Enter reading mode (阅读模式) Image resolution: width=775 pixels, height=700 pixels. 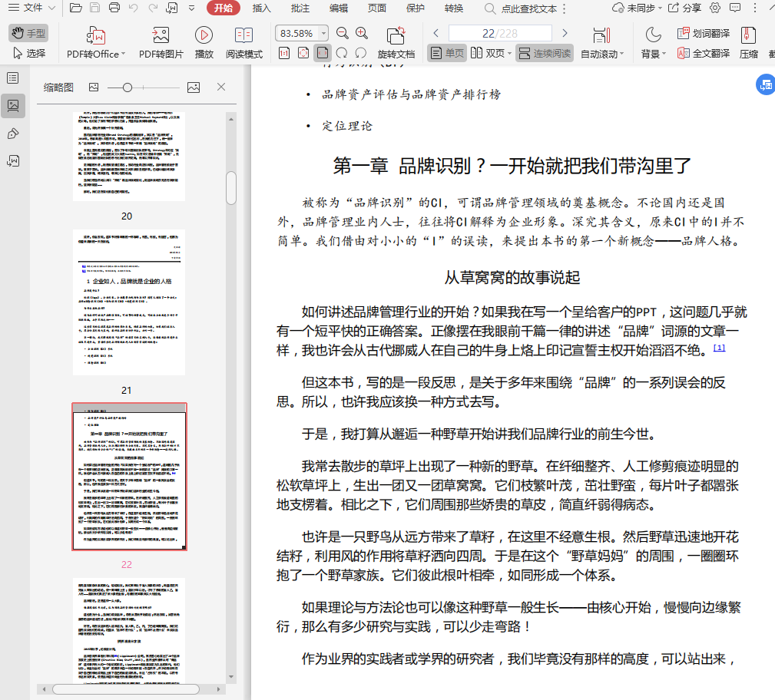click(x=243, y=42)
